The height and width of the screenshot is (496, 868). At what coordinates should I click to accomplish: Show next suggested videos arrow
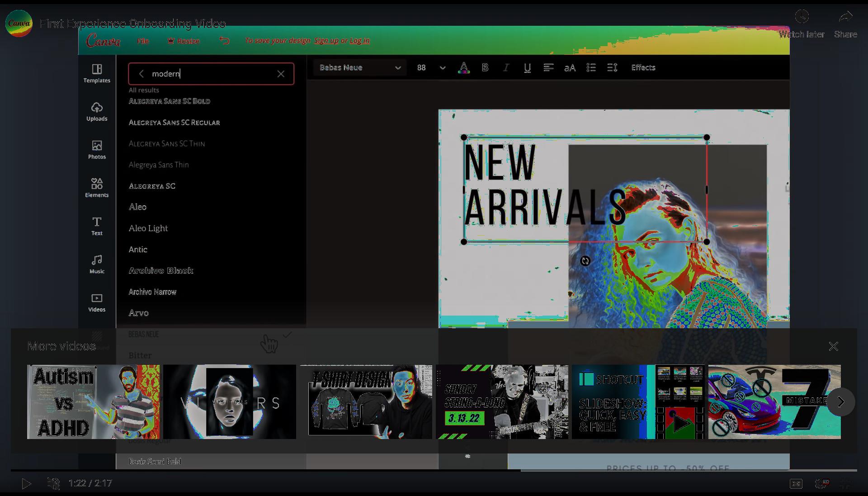[841, 402]
